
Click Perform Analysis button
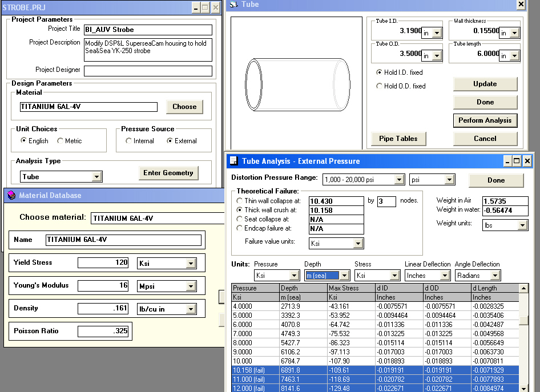(x=485, y=120)
